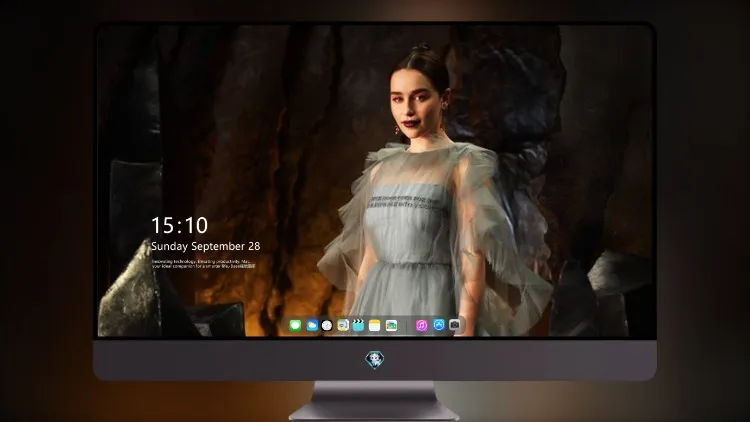Open the yellow Notes app in dock
This screenshot has width=750, height=422.
[375, 325]
